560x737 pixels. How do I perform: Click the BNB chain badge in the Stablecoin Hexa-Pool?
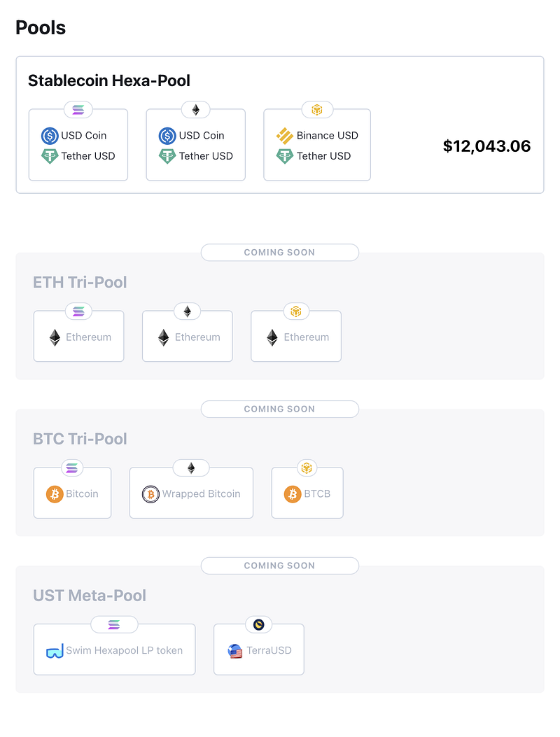point(317,110)
